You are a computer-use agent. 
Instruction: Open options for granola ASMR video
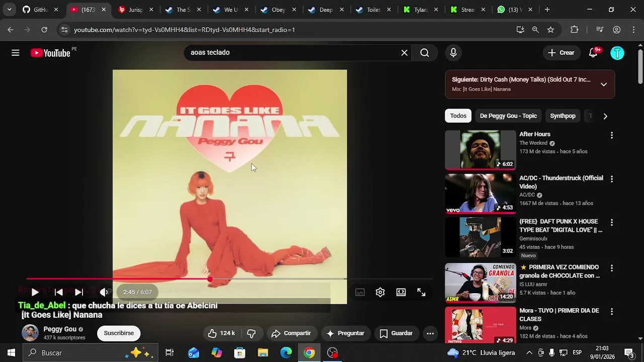coord(612,268)
